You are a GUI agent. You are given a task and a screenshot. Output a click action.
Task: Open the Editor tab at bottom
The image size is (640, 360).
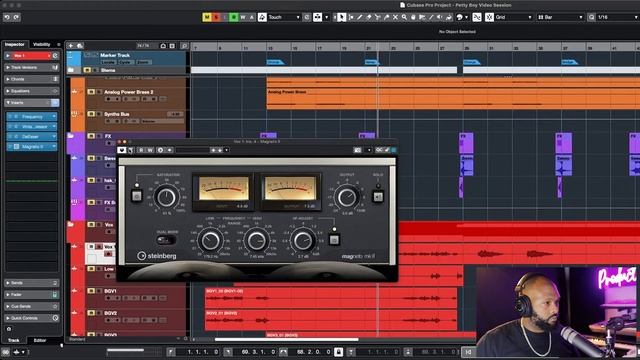tap(40, 340)
